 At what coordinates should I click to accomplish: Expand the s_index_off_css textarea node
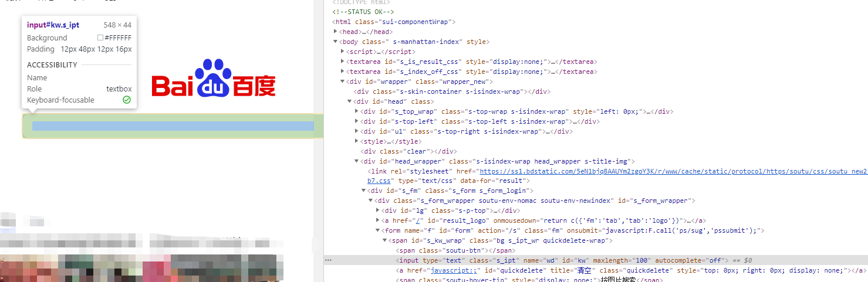[343, 72]
